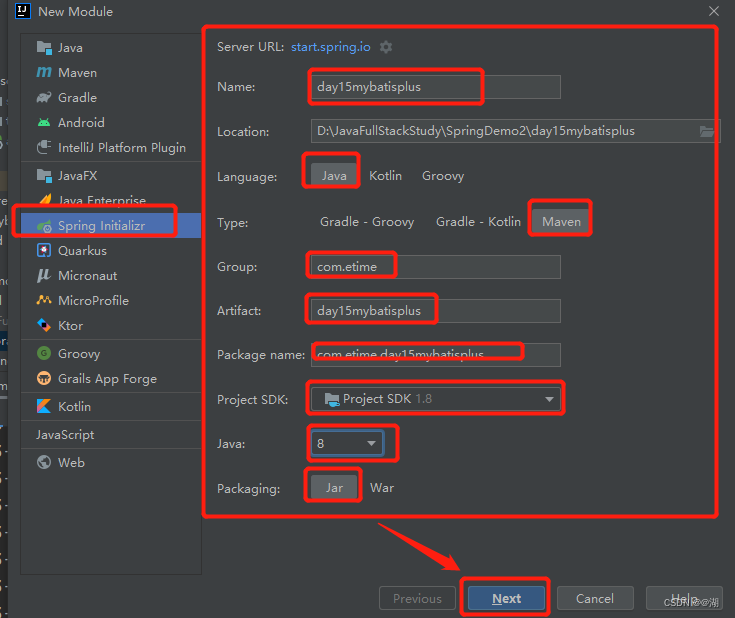Click the Artifact input field
The height and width of the screenshot is (618, 735).
point(435,311)
